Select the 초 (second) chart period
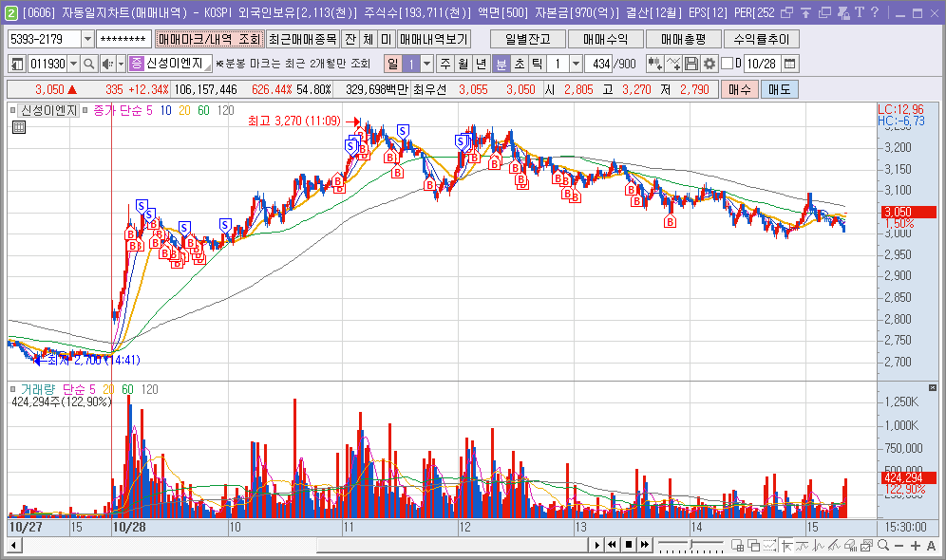946x560 pixels. 520,64
